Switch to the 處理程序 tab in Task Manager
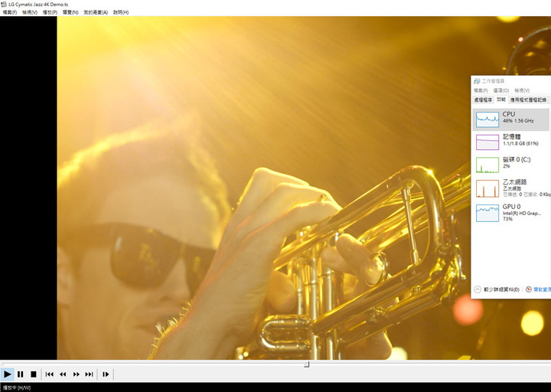The width and height of the screenshot is (551, 392). (483, 100)
